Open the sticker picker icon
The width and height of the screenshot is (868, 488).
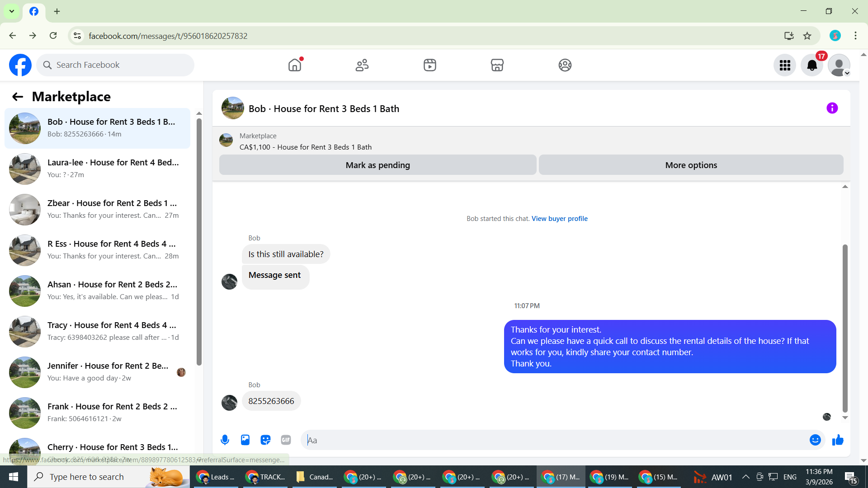click(x=265, y=440)
